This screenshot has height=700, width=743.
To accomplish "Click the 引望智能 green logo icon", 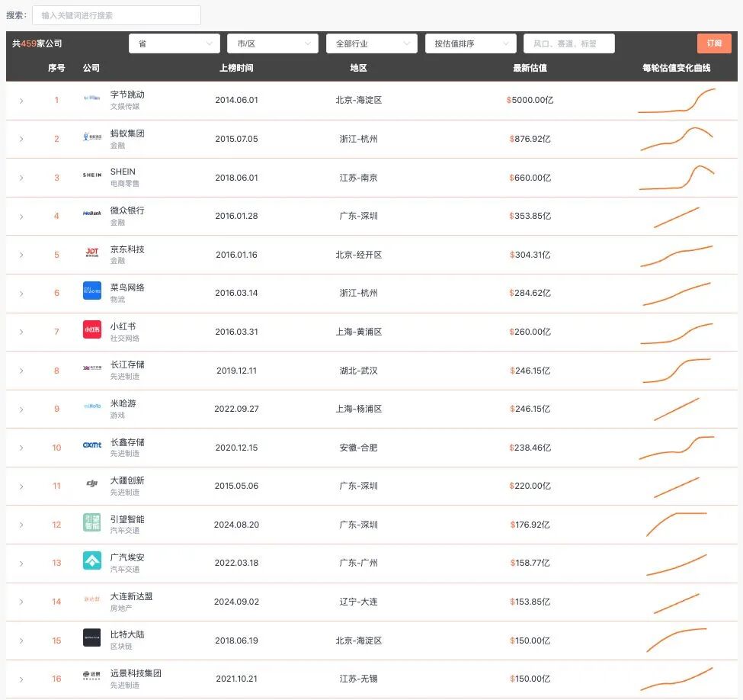I will (92, 522).
